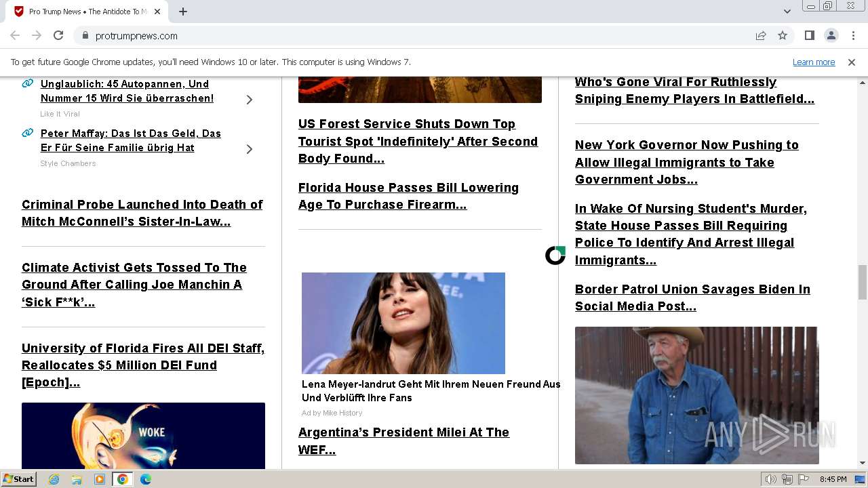
Task: Open tab search dropdown arrow
Action: (787, 12)
